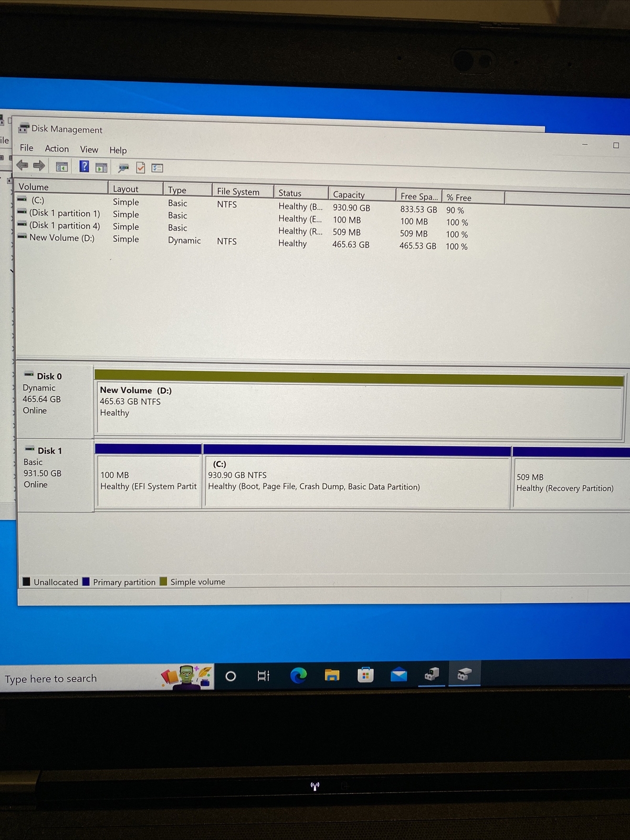
Task: Sort by the % Free column header
Action: point(473,197)
